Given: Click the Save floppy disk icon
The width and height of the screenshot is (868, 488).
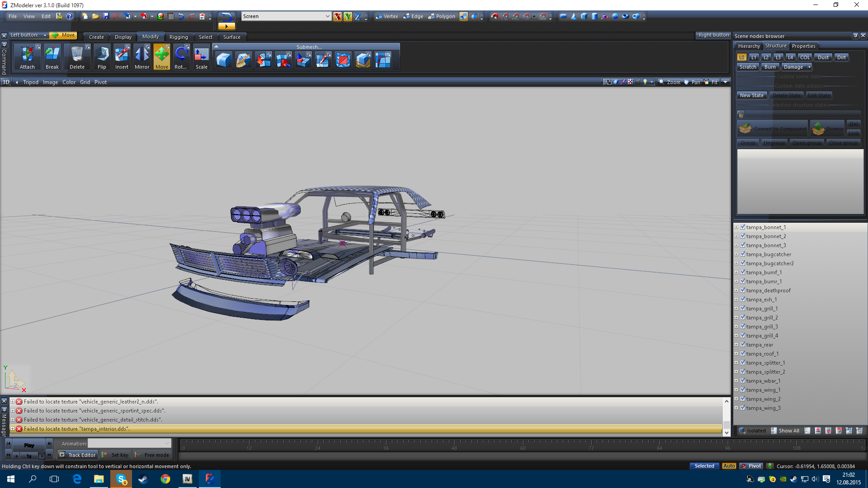Looking at the screenshot, I should point(106,16).
